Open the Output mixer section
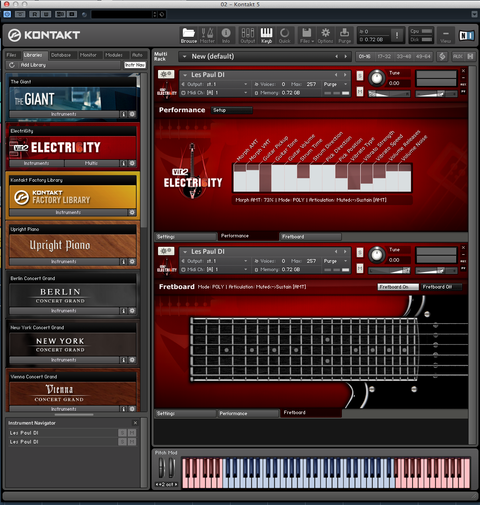480x505 pixels. click(x=248, y=36)
